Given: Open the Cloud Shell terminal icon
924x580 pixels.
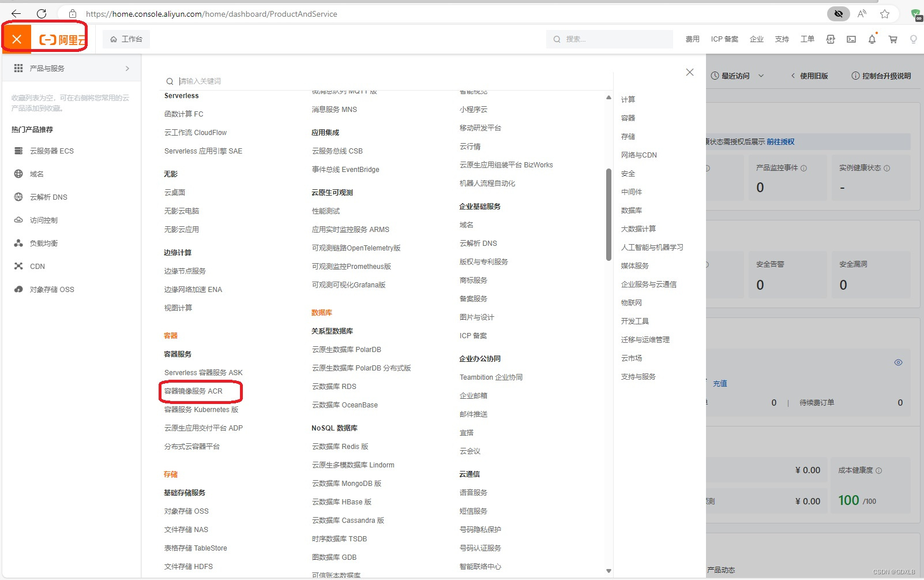Looking at the screenshot, I should (851, 39).
